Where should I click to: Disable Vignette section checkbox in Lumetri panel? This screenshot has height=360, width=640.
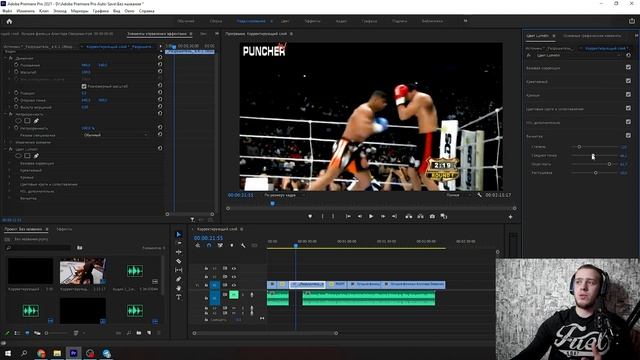pyautogui.click(x=628, y=136)
